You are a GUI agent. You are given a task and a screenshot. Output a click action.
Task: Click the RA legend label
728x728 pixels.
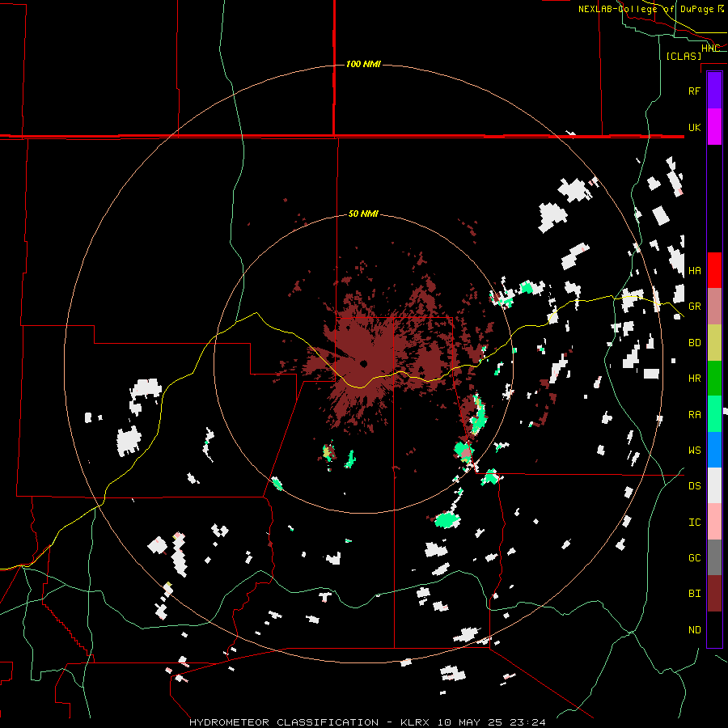pos(694,414)
